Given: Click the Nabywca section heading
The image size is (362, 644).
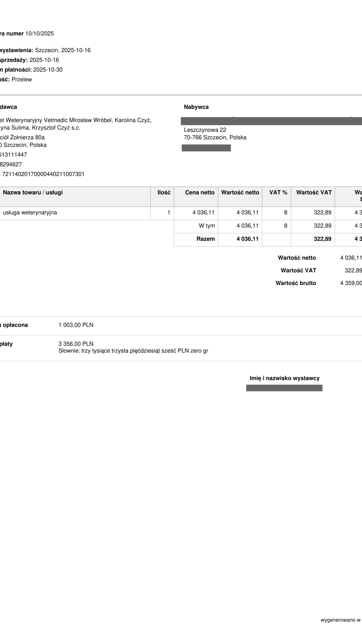Looking at the screenshot, I should (x=196, y=107).
